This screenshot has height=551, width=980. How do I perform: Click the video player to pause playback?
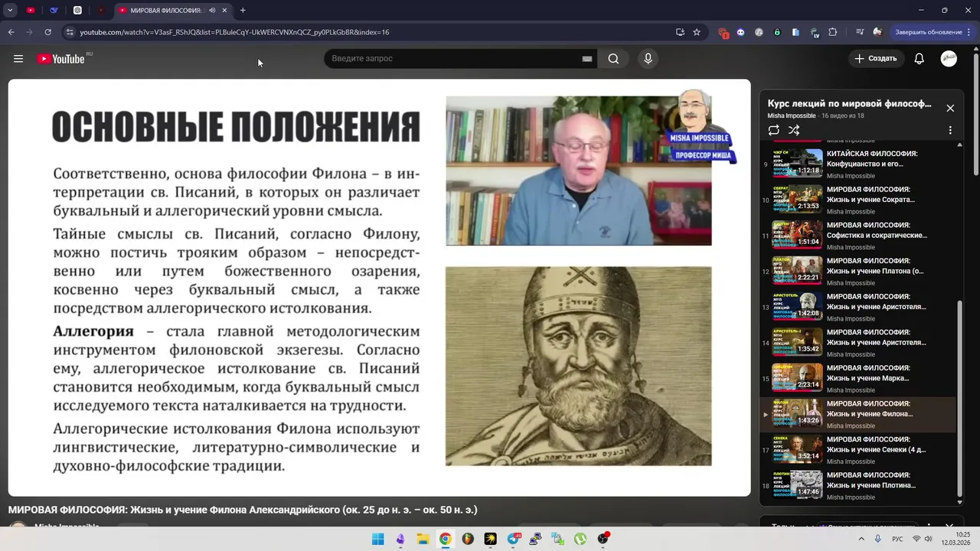tap(379, 287)
